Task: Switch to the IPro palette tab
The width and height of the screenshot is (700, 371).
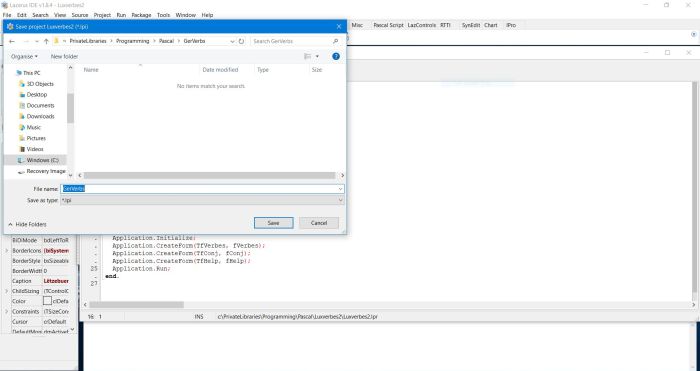Action: 511,25
